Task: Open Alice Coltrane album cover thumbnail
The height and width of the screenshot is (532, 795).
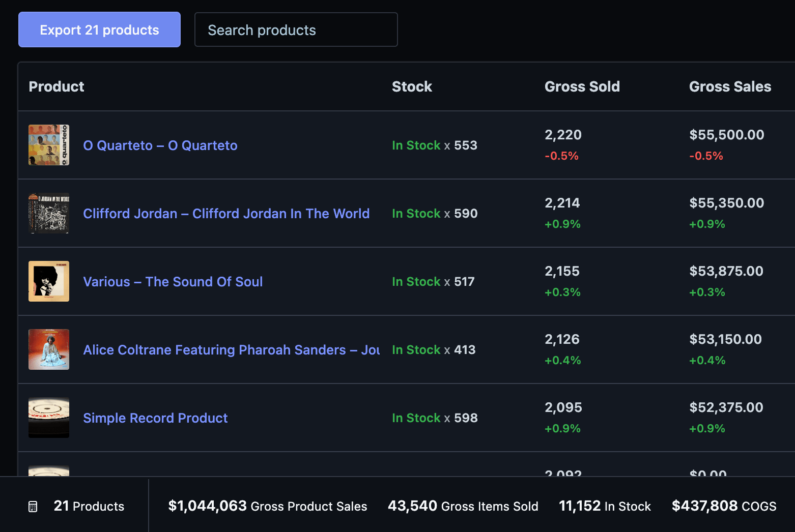Action: [x=49, y=349]
